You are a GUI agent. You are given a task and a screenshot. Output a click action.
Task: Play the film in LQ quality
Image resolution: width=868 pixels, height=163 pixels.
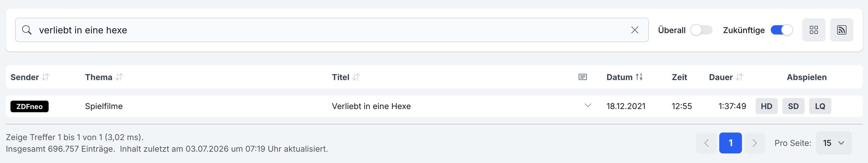pos(820,106)
